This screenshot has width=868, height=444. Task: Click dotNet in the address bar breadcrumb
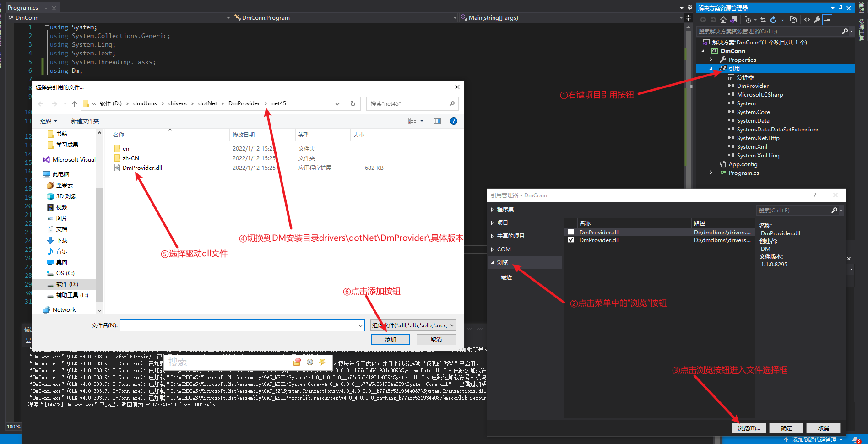(208, 103)
